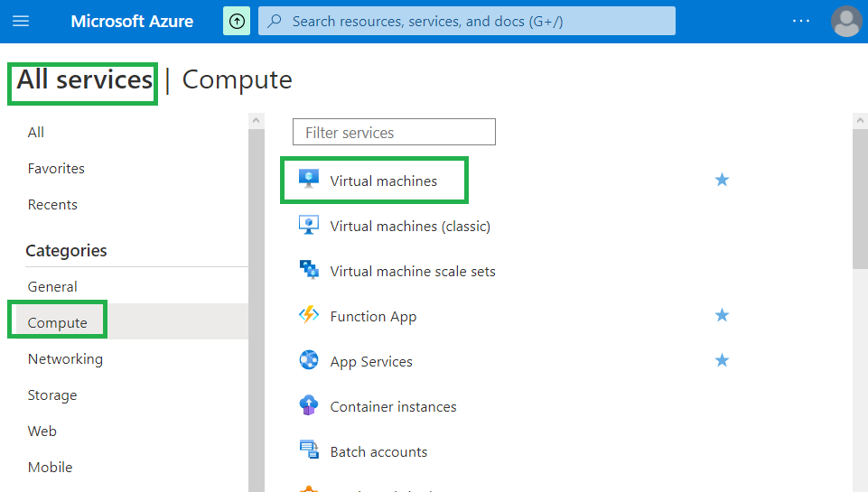The height and width of the screenshot is (492, 868).
Task: Select the Compute category
Action: click(x=58, y=322)
